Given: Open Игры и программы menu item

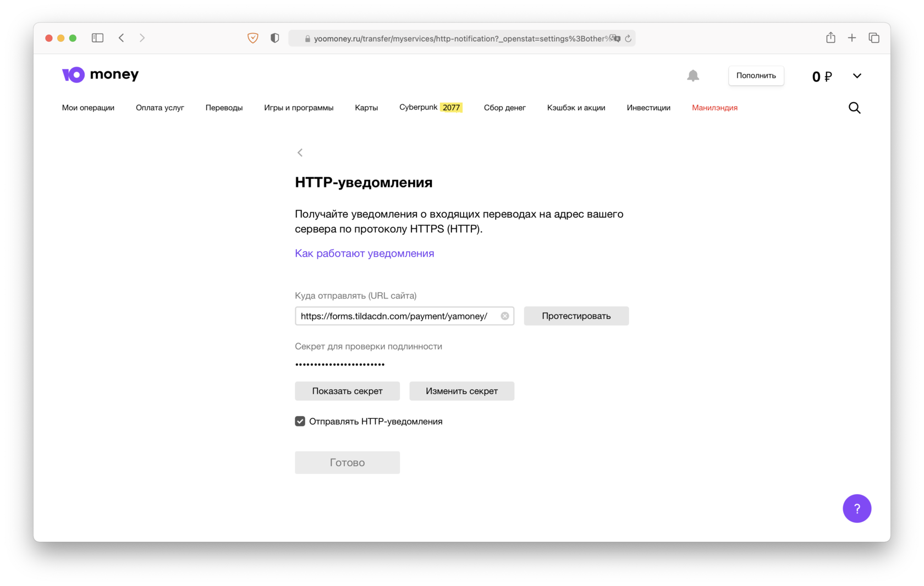Looking at the screenshot, I should coord(299,108).
